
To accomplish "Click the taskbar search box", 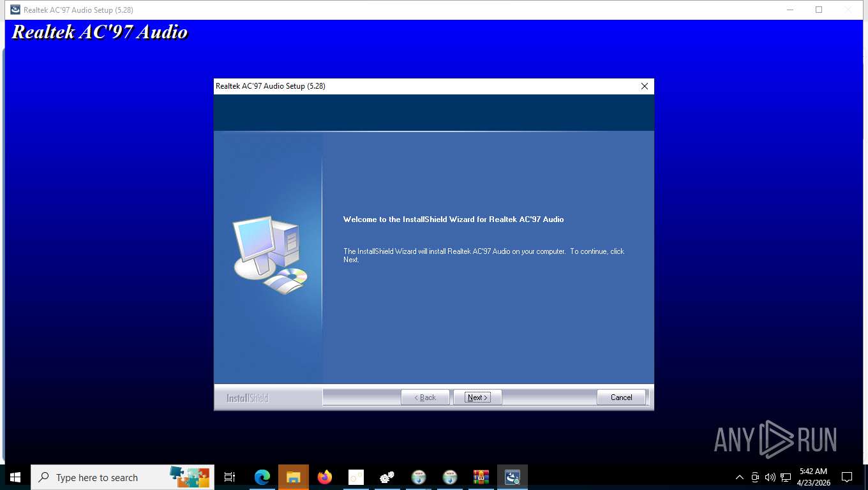I will pyautogui.click(x=123, y=477).
